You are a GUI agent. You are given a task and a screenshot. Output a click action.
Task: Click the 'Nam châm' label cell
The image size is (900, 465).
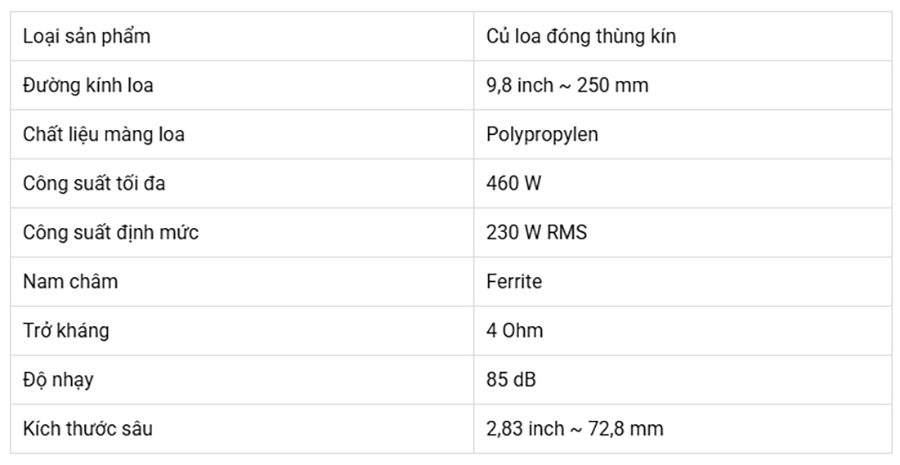(x=70, y=282)
